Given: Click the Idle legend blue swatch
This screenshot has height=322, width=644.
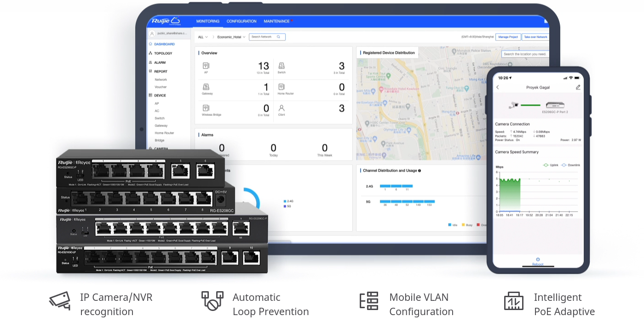Looking at the screenshot, I should [x=449, y=225].
